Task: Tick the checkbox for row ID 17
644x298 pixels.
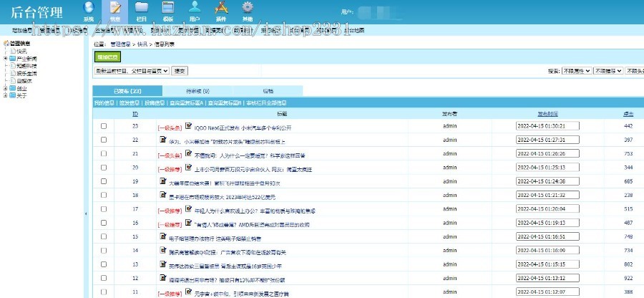Action: (104, 208)
